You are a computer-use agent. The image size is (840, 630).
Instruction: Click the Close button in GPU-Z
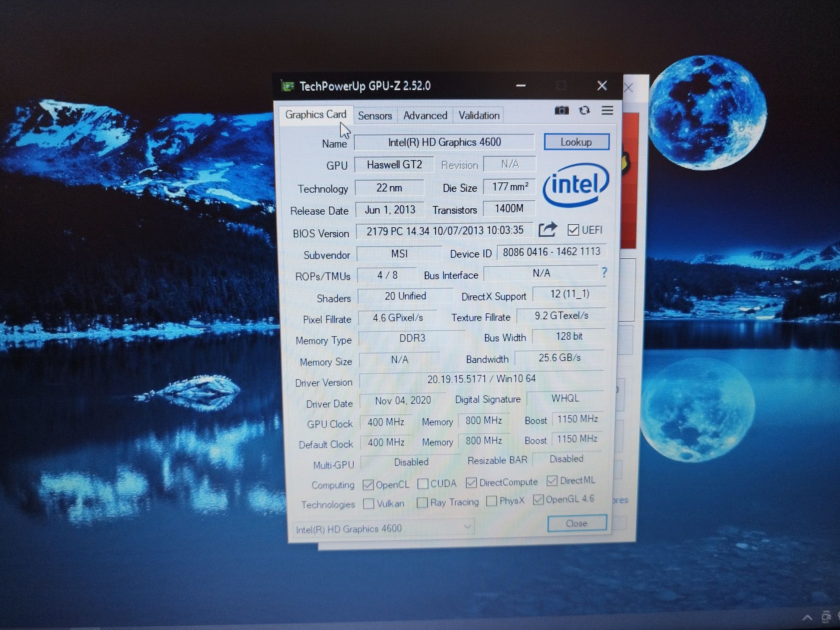coord(577,523)
